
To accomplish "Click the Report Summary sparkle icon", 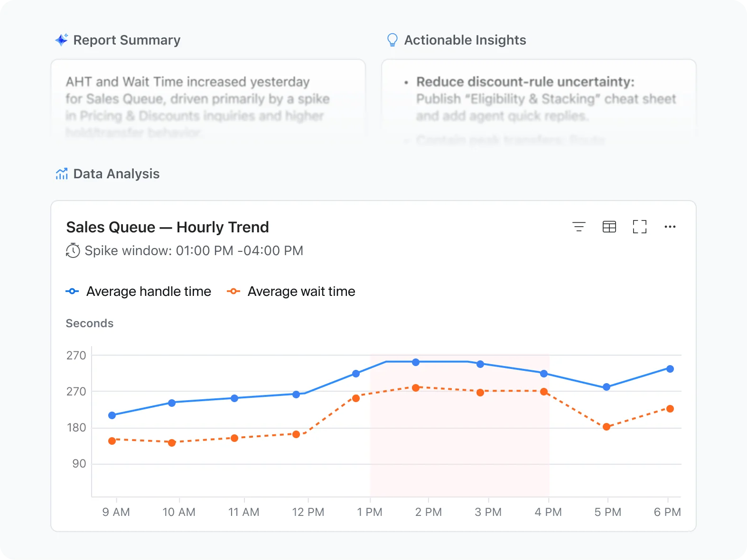I will (62, 40).
